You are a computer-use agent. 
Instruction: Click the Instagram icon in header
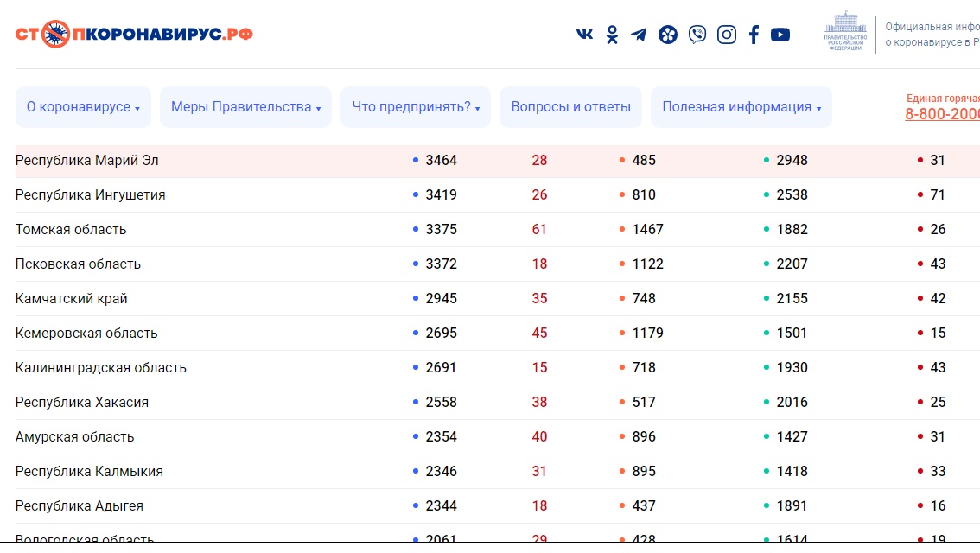tap(727, 35)
